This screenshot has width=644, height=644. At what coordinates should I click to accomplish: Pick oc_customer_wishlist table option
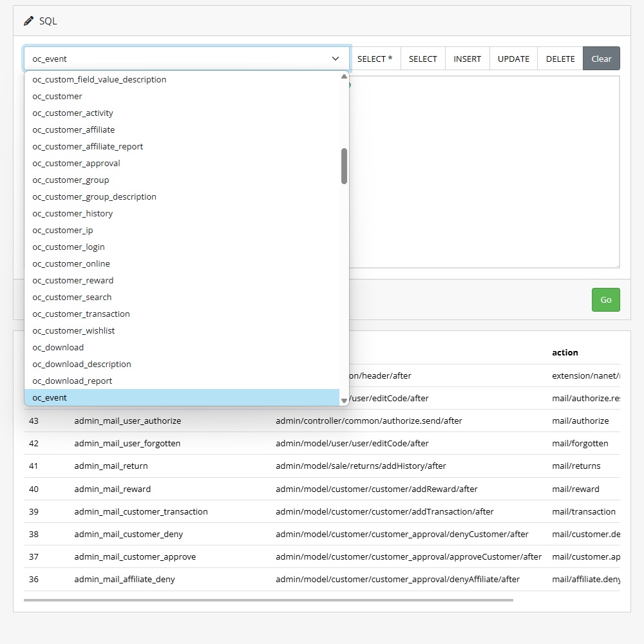73,331
